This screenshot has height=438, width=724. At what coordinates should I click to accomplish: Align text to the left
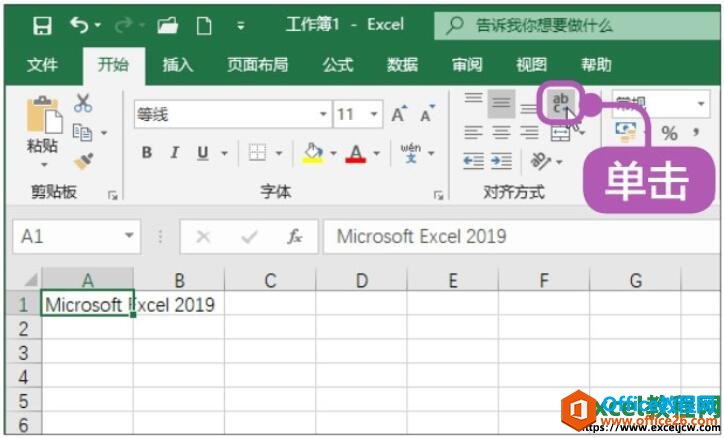pyautogui.click(x=473, y=132)
